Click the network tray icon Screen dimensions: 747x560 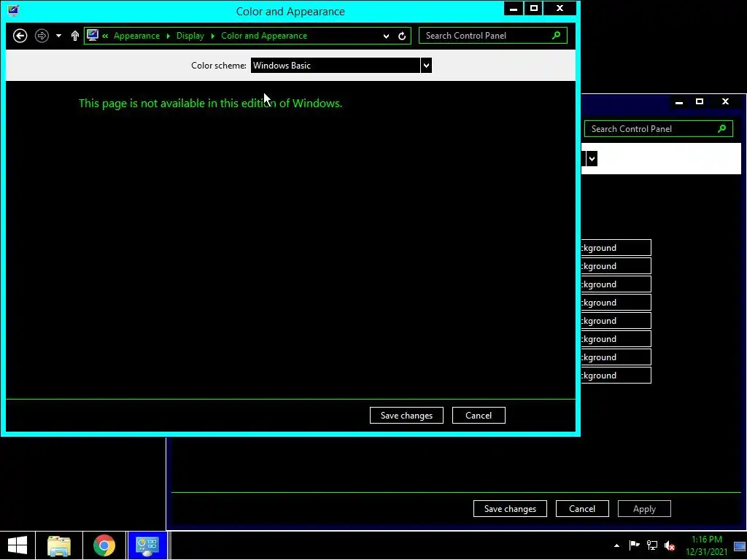(x=651, y=545)
